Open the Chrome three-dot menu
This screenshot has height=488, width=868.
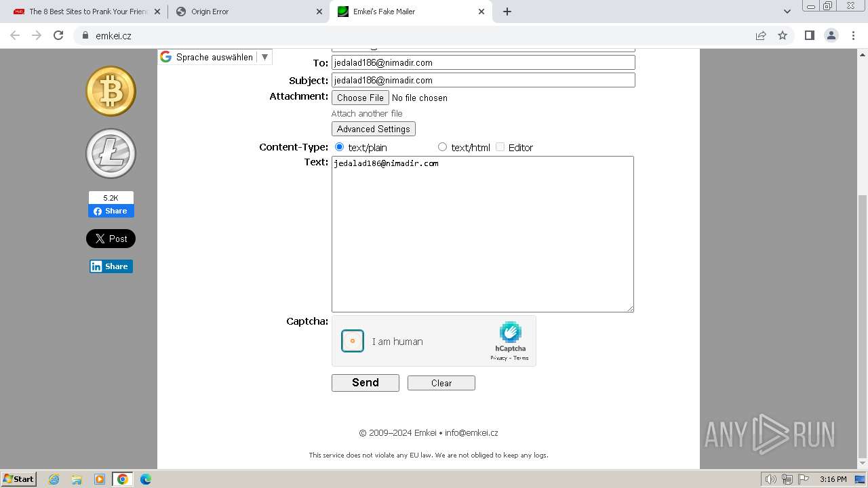[853, 35]
